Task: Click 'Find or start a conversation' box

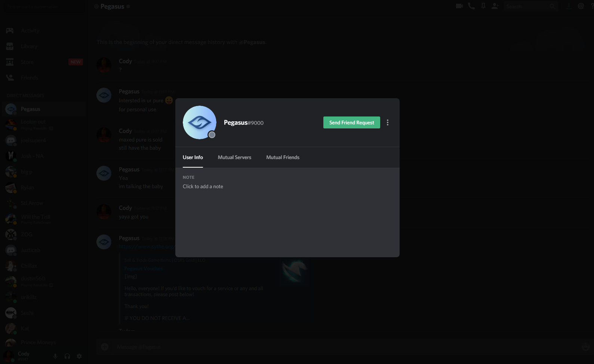Action: click(44, 7)
